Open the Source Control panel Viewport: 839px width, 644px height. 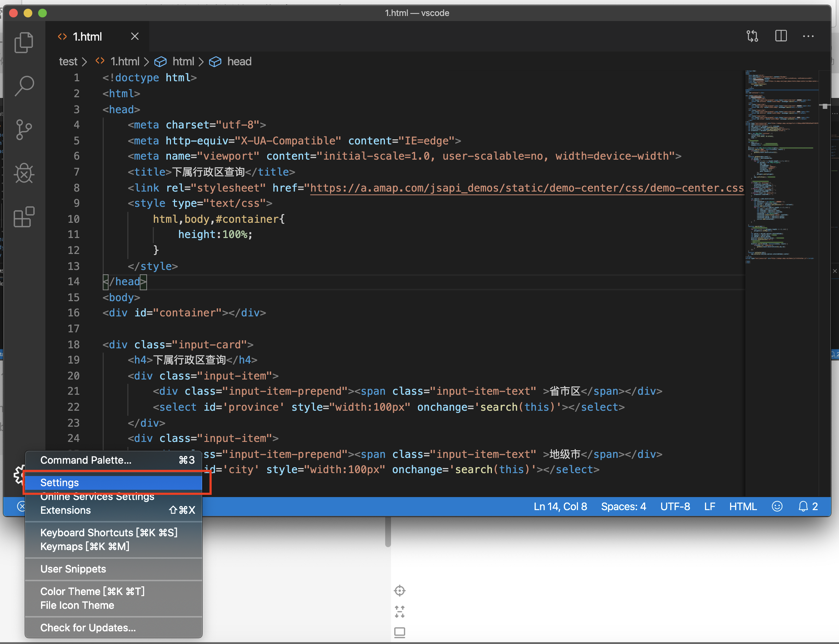(x=24, y=130)
